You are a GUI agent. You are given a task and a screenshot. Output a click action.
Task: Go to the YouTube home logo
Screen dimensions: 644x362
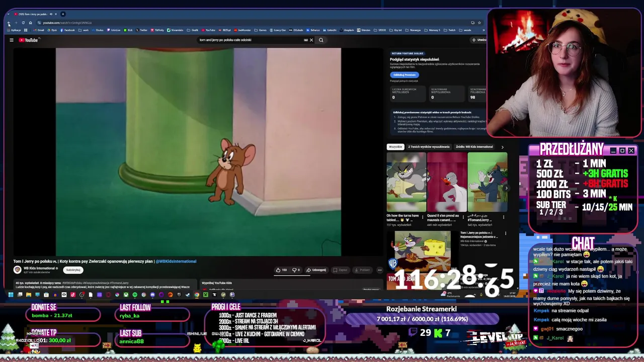coord(28,40)
